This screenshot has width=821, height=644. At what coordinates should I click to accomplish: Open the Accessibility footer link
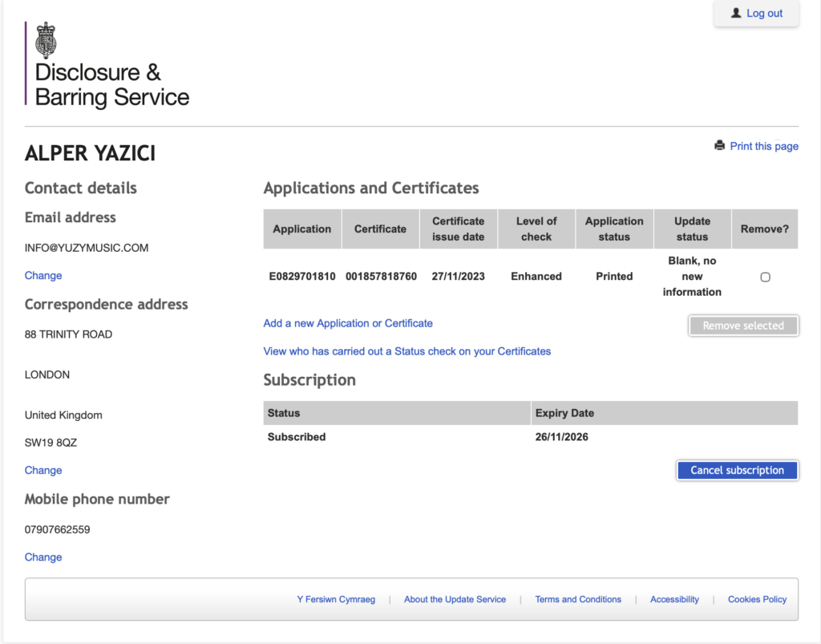click(674, 600)
